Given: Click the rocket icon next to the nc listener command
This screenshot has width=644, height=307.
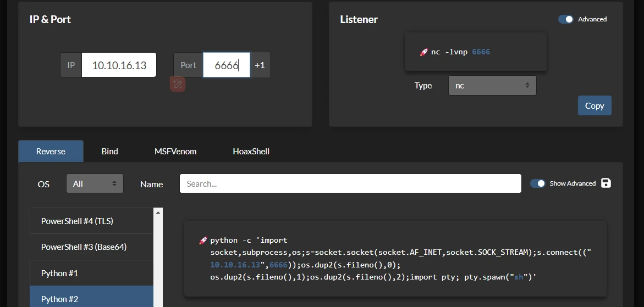Looking at the screenshot, I should 423,52.
